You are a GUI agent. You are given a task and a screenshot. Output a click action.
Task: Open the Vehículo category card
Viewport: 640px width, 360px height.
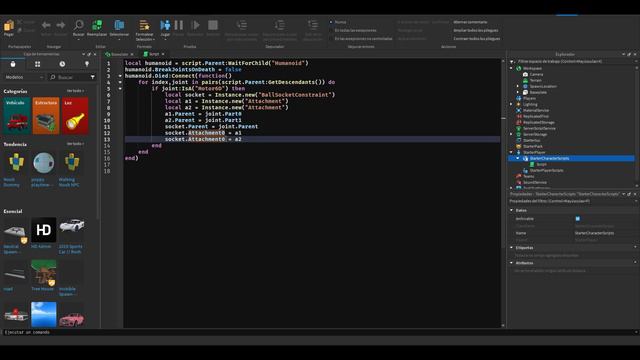[x=17, y=116]
